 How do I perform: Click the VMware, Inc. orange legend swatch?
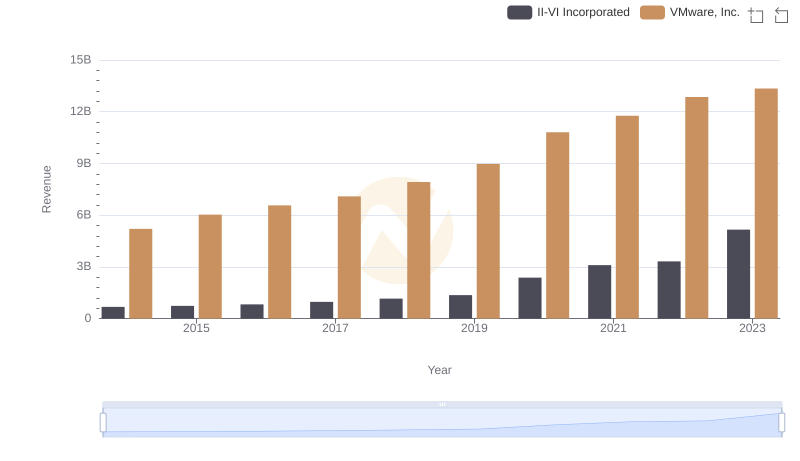652,12
